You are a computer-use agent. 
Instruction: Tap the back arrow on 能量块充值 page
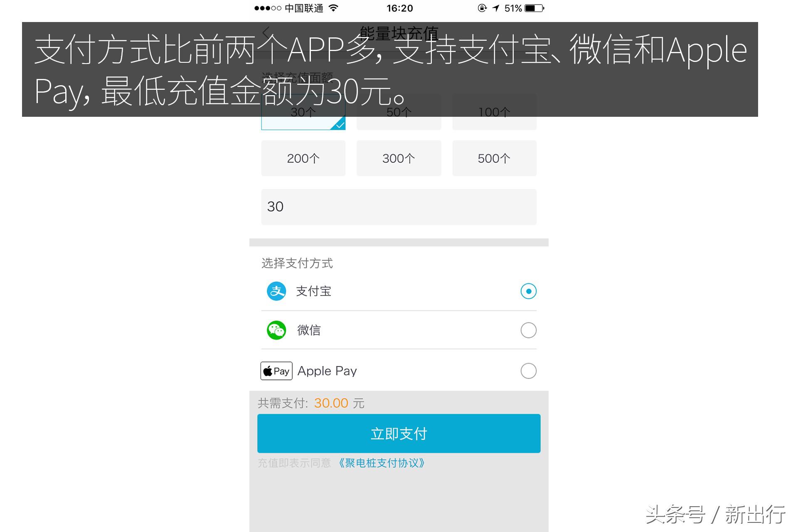tap(266, 32)
